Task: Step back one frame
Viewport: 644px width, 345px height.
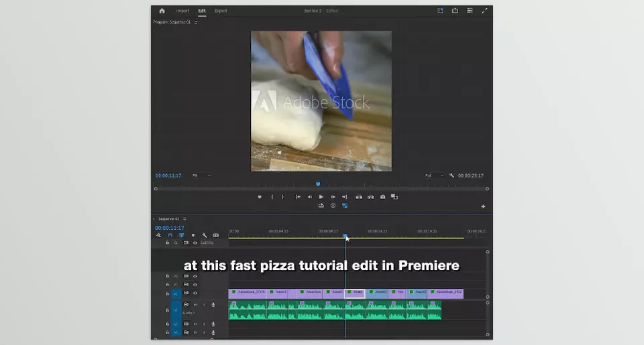Action: (310, 197)
